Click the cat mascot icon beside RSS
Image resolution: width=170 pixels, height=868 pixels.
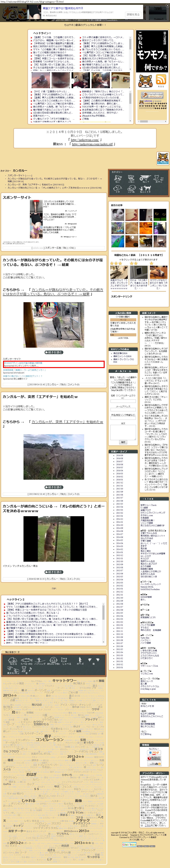tap(145, 81)
